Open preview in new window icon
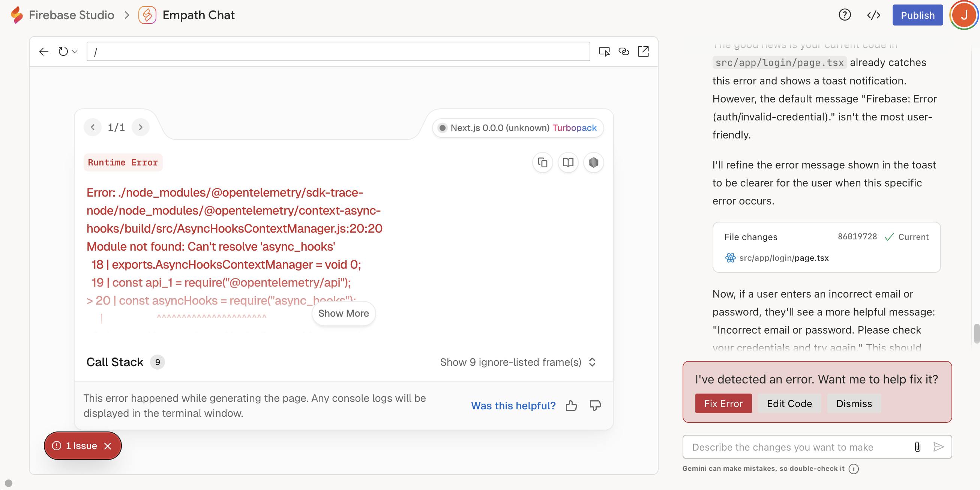 click(643, 51)
